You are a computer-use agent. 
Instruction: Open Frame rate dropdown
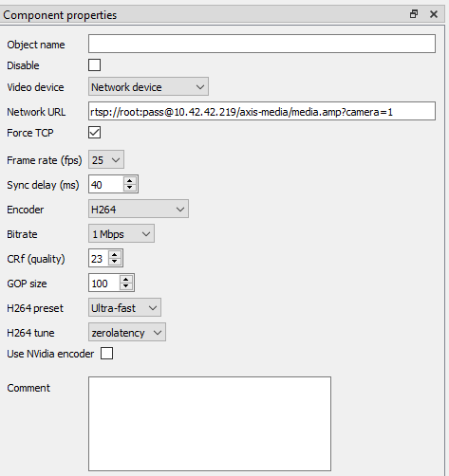[x=106, y=160]
